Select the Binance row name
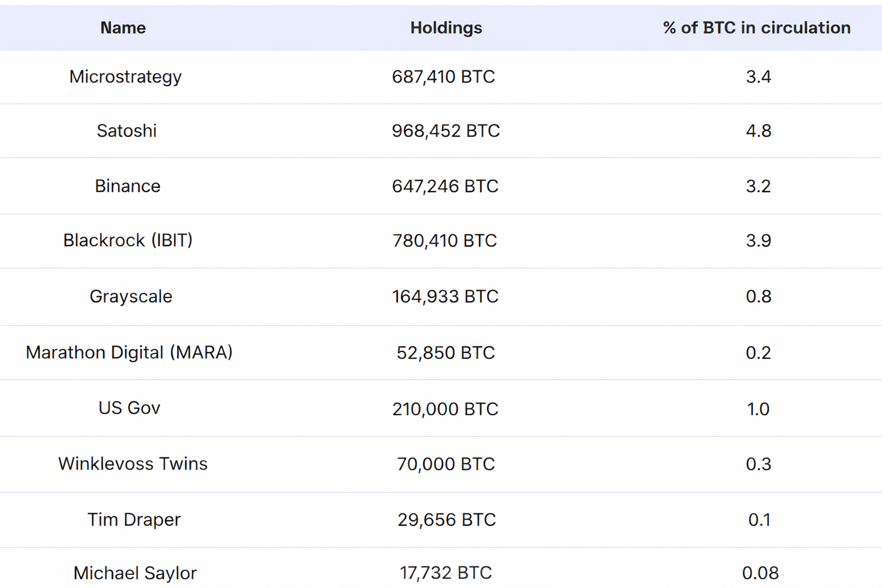882x588 pixels. click(127, 186)
